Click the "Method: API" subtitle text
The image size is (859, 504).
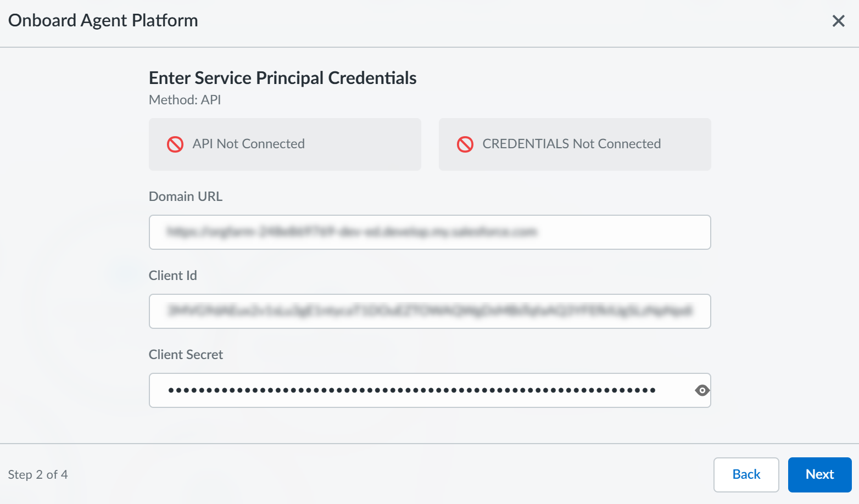click(x=185, y=100)
